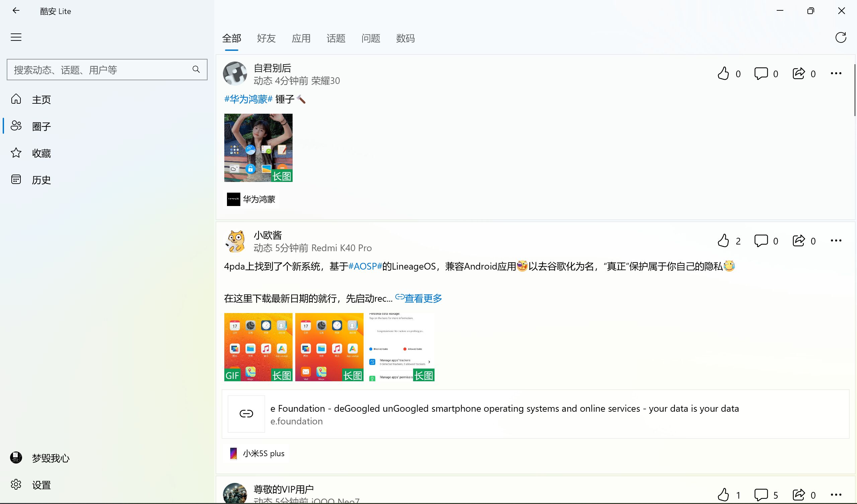
Task: Open 主页 home in sidebar
Action: pyautogui.click(x=107, y=99)
